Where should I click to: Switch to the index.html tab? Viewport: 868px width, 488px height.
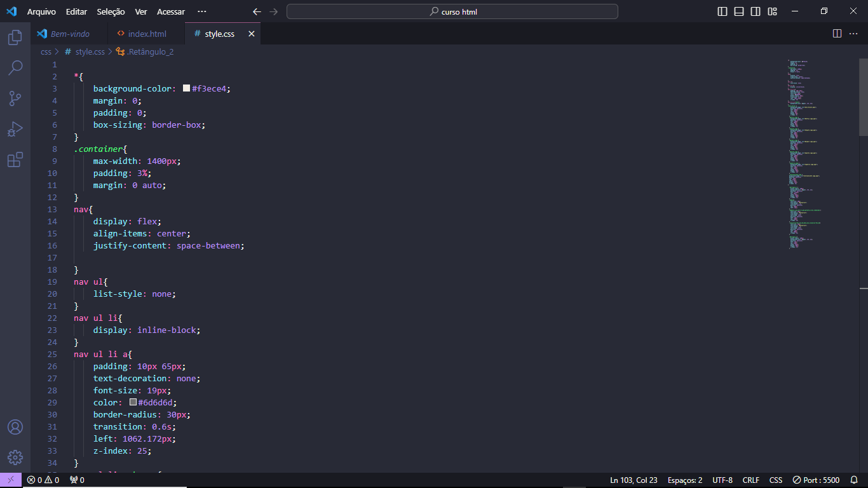pos(147,34)
